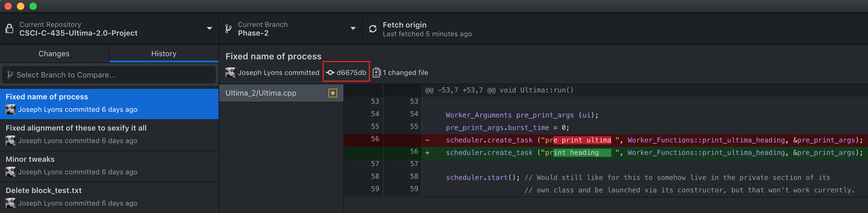Open the Current Branch dropdown arrow
Image resolution: width=868 pixels, height=213 pixels.
coord(353,29)
